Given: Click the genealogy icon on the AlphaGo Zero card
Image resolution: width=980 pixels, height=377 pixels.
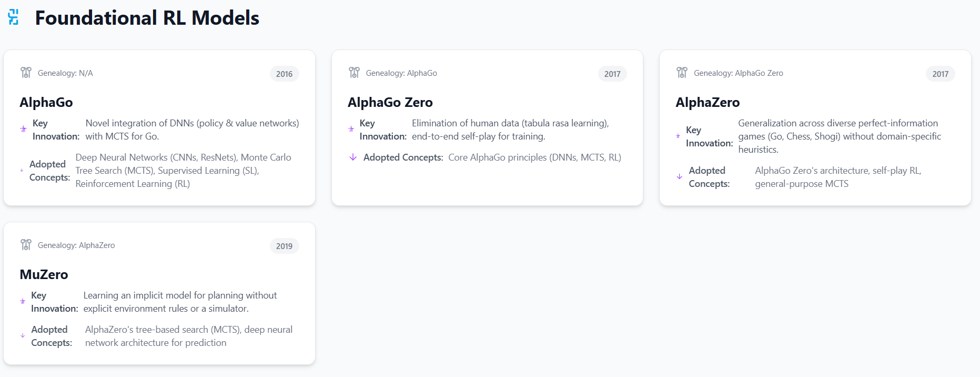Looking at the screenshot, I should 354,73.
